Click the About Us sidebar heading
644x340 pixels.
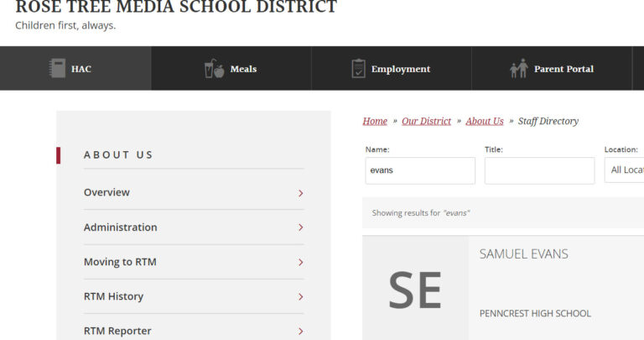(118, 155)
